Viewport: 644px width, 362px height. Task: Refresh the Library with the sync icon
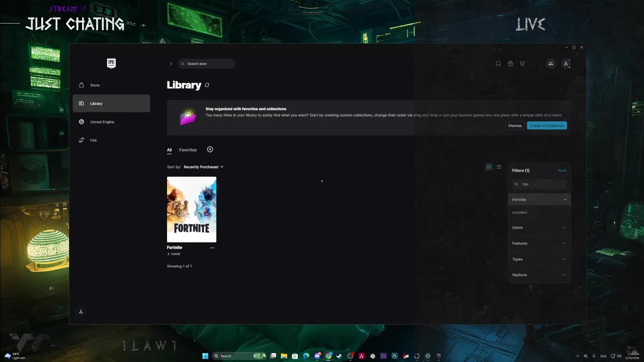point(207,85)
